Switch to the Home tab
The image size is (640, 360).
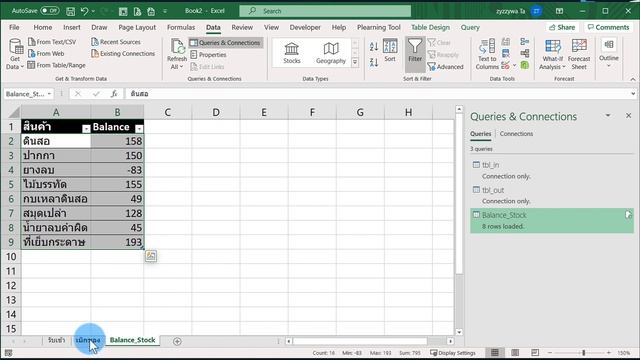coord(43,27)
